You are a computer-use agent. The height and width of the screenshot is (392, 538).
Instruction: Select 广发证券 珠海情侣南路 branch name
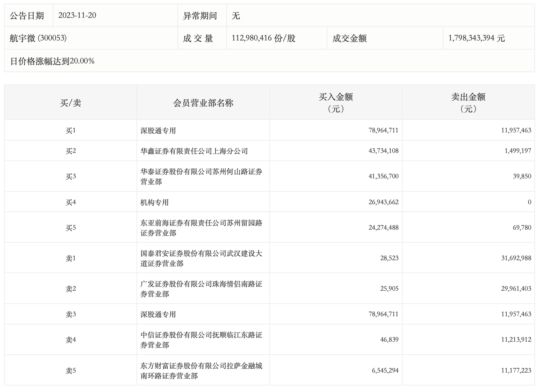[201, 289]
